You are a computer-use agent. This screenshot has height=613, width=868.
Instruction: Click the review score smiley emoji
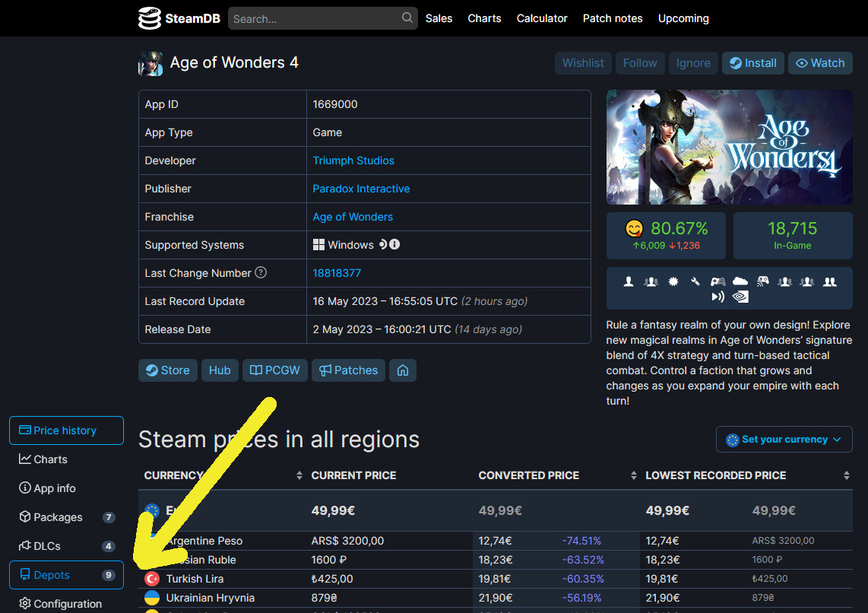635,228
